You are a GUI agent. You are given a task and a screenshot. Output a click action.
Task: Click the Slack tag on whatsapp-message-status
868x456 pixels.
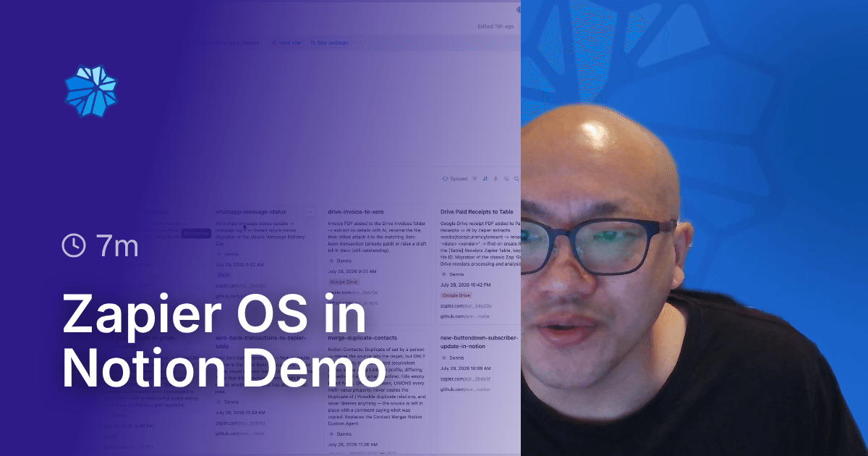tap(224, 275)
